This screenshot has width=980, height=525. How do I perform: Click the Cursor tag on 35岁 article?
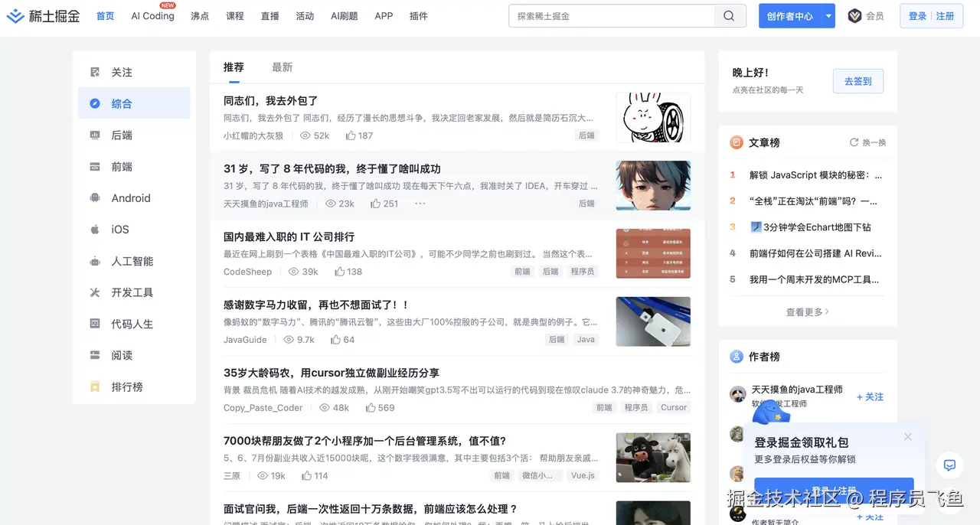(674, 408)
